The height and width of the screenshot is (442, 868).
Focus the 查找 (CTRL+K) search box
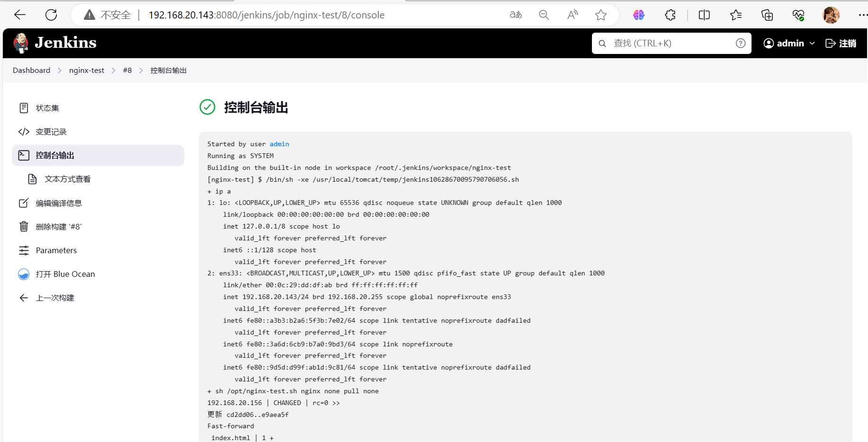tap(671, 44)
